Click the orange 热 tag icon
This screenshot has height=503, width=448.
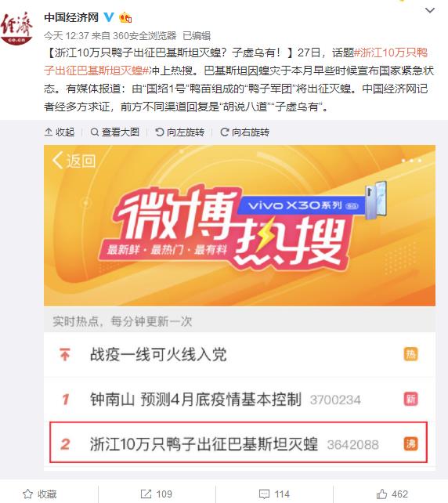pos(411,354)
